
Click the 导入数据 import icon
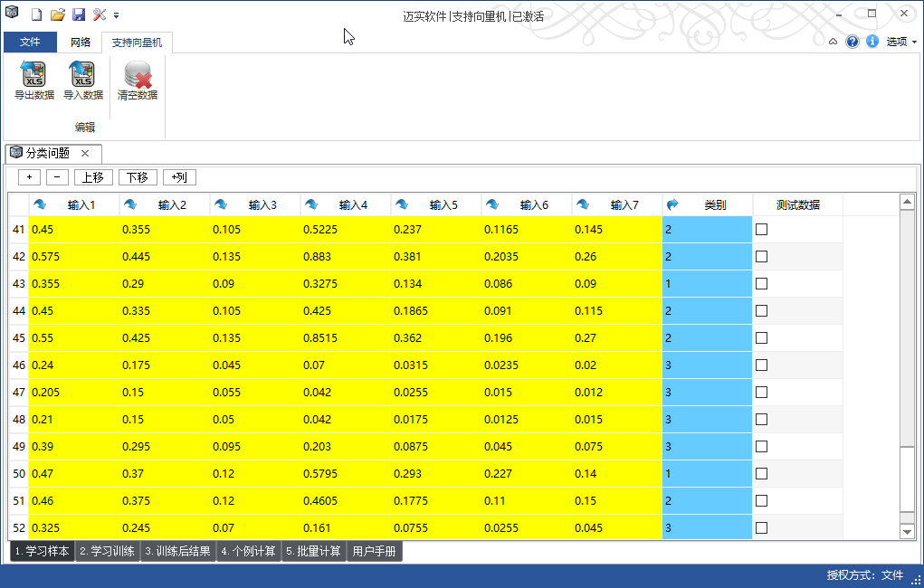click(x=82, y=81)
